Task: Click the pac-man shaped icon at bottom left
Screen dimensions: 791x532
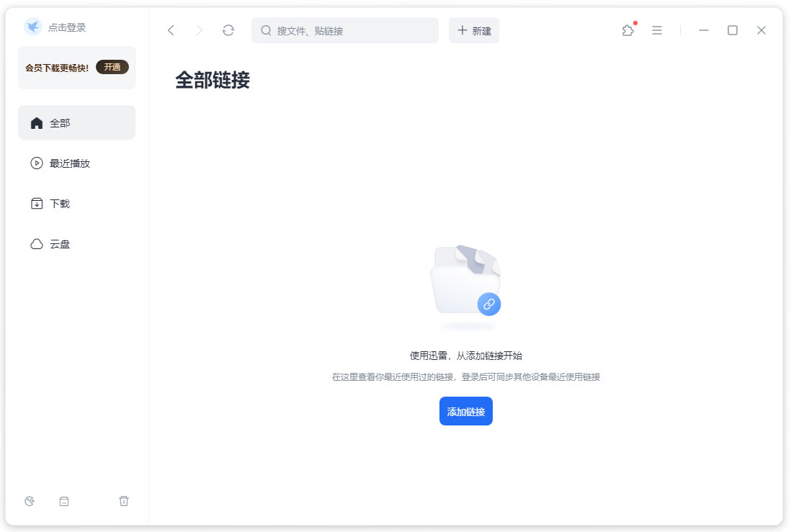Action: coord(29,500)
